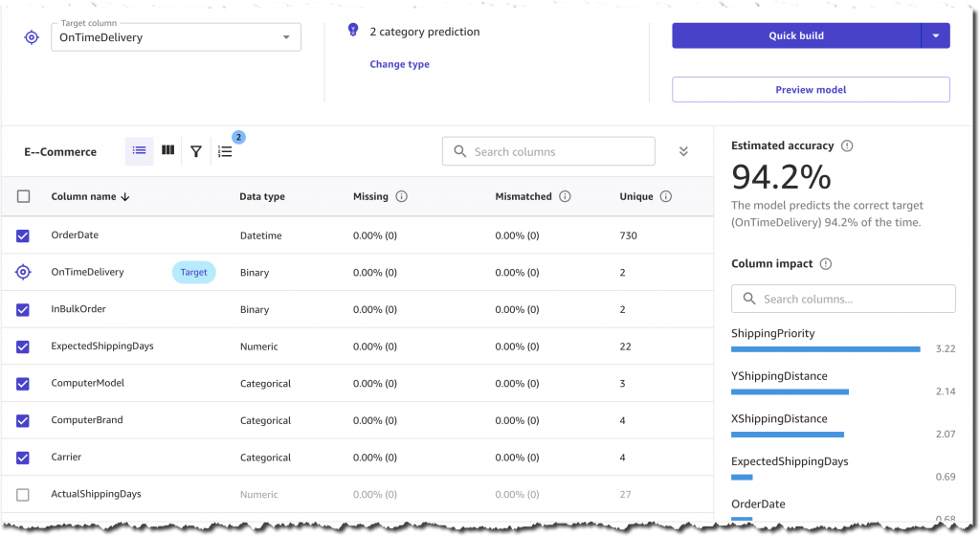Select the OrderDate column name
The height and width of the screenshot is (537, 980).
click(75, 235)
